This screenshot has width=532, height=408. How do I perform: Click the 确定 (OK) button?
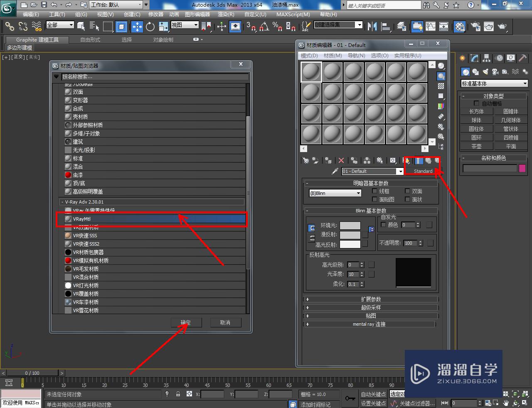click(x=186, y=322)
